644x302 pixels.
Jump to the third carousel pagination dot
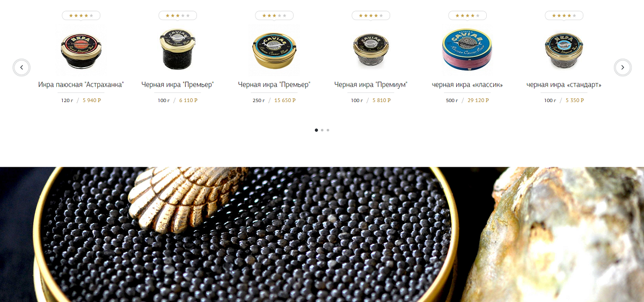pyautogui.click(x=328, y=130)
